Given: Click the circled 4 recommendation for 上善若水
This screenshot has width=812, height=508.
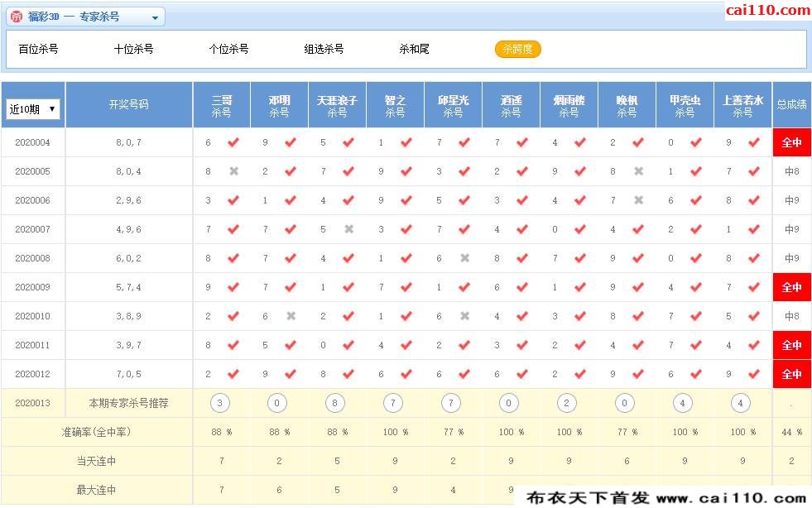Looking at the screenshot, I should (741, 403).
